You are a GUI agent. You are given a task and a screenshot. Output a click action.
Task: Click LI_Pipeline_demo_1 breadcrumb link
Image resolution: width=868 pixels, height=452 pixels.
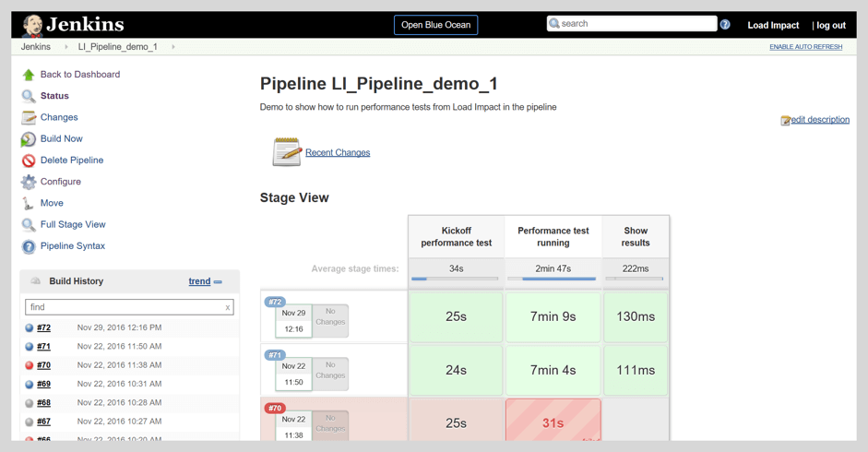pyautogui.click(x=118, y=47)
